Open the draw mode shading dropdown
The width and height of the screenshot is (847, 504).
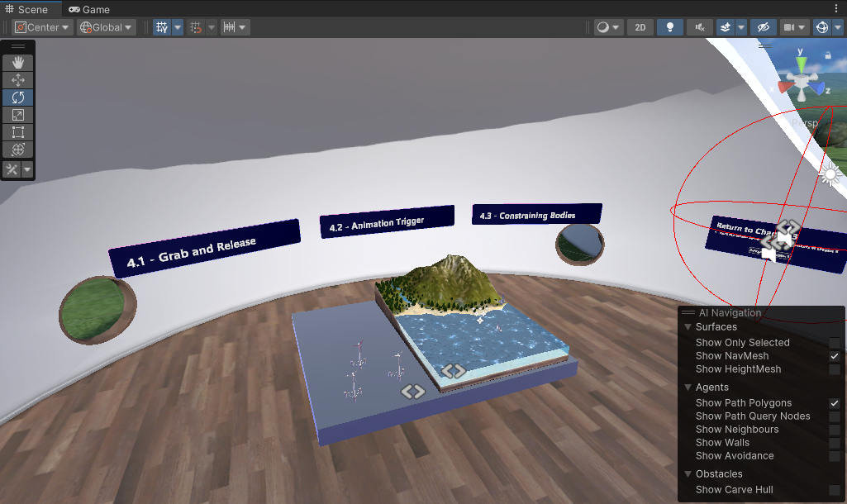pyautogui.click(x=608, y=27)
